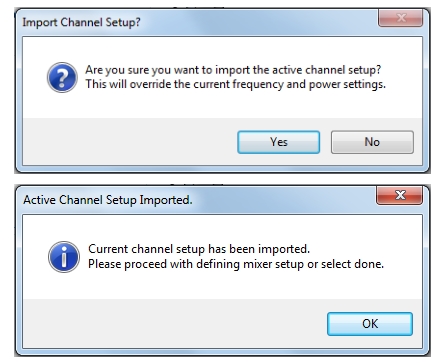
Task: Click gray footer left of the OK button
Action: [175, 323]
